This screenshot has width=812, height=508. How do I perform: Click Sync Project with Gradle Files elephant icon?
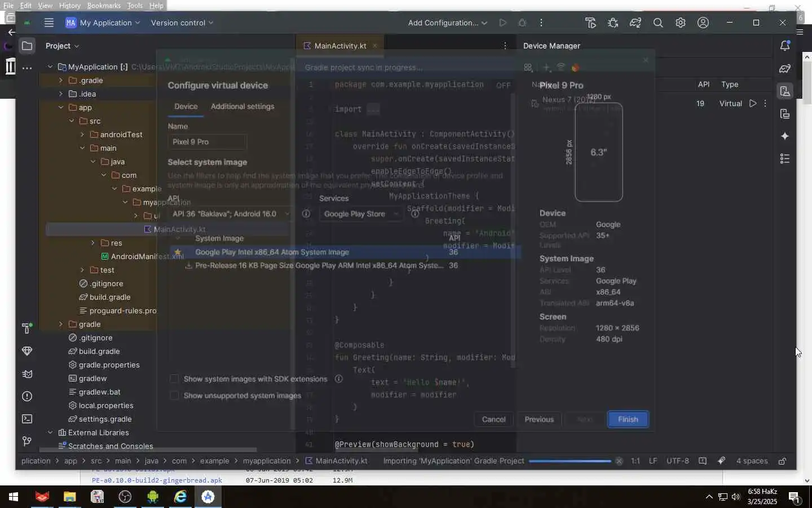636,23
